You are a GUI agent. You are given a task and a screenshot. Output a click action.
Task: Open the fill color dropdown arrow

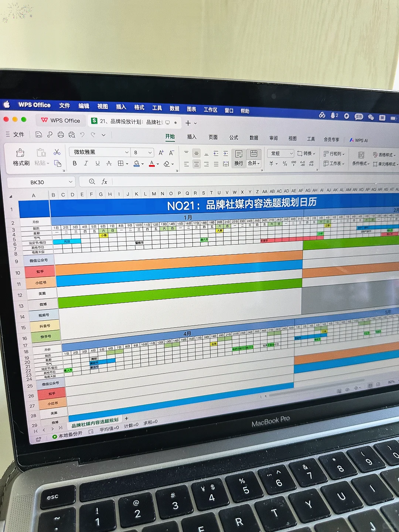(143, 164)
